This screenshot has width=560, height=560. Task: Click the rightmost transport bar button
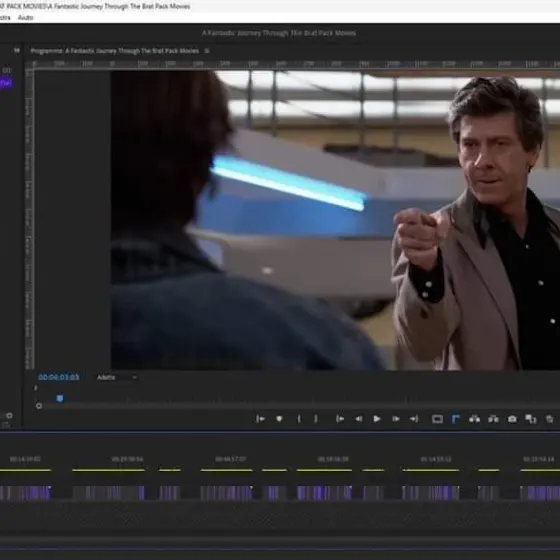[x=550, y=419]
